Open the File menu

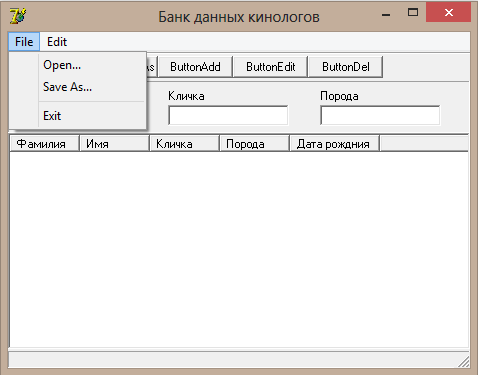coord(24,42)
